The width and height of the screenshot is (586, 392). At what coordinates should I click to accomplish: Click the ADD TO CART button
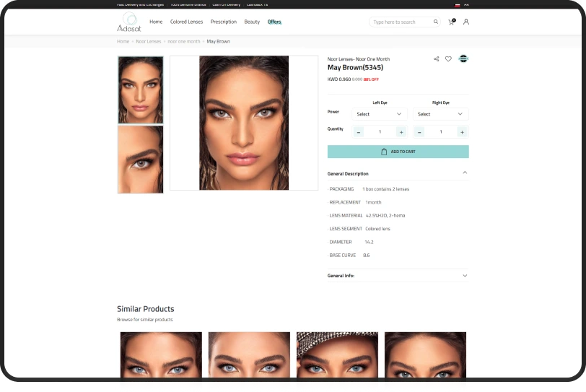coord(398,152)
